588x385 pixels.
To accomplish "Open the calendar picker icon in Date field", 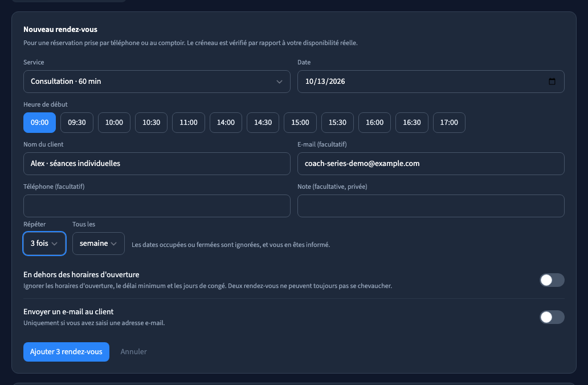I will click(x=552, y=82).
